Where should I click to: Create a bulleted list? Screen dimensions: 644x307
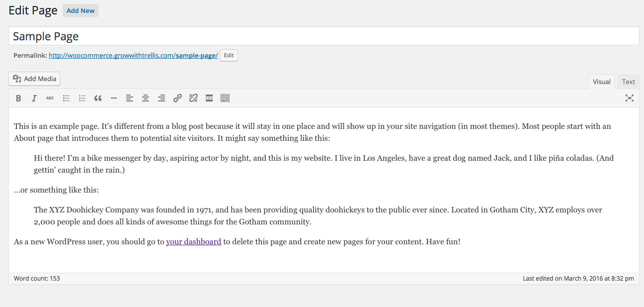66,98
